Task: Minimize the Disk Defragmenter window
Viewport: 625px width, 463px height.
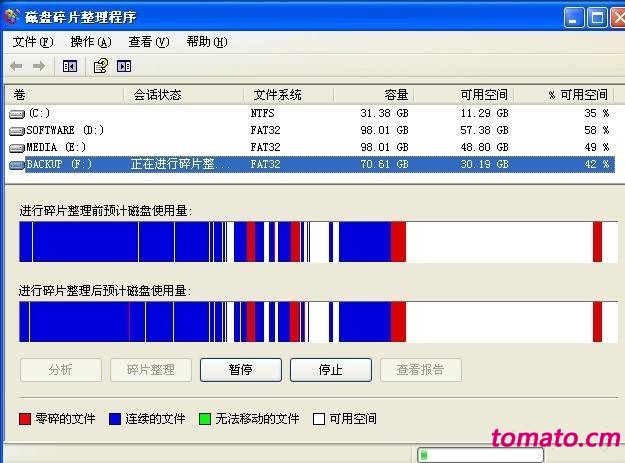Action: pyautogui.click(x=574, y=18)
